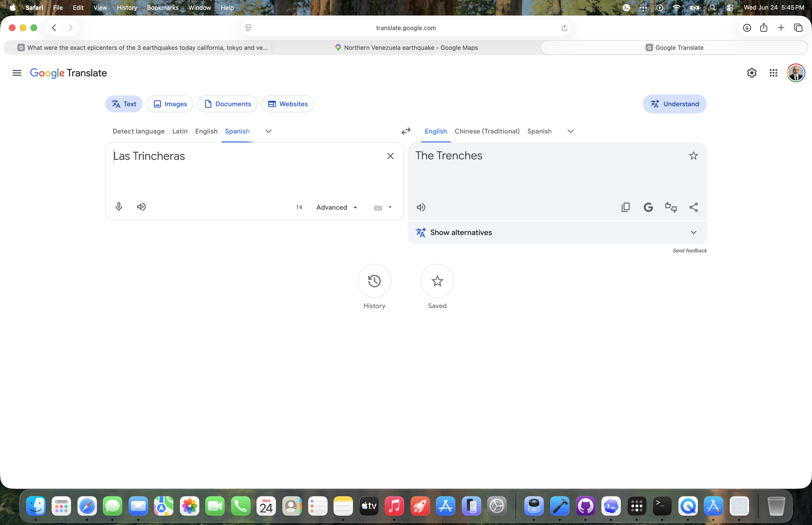Click the Safari address bar
This screenshot has height=525, width=812.
[x=406, y=28]
